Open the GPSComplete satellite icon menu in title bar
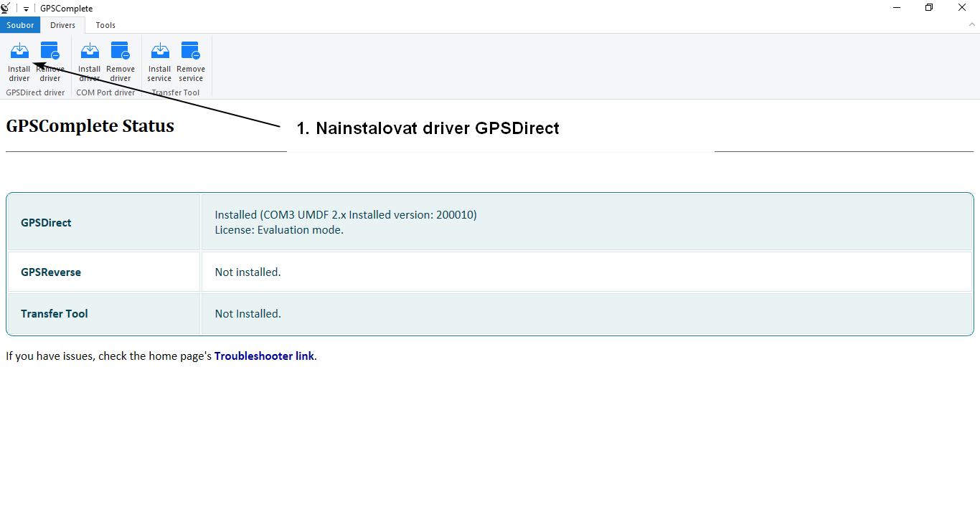Image resolution: width=980 pixels, height=529 pixels. (6, 8)
